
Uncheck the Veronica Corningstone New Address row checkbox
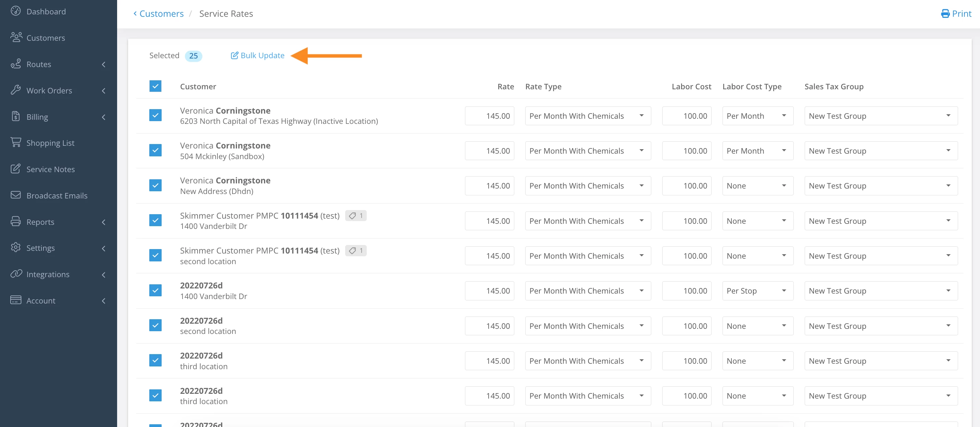(x=155, y=185)
